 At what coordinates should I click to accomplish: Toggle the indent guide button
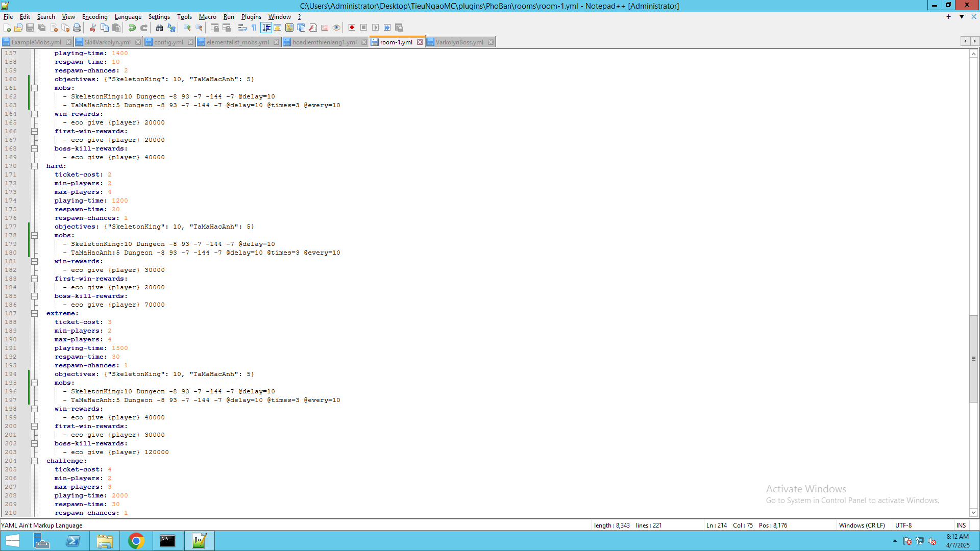[x=266, y=28]
